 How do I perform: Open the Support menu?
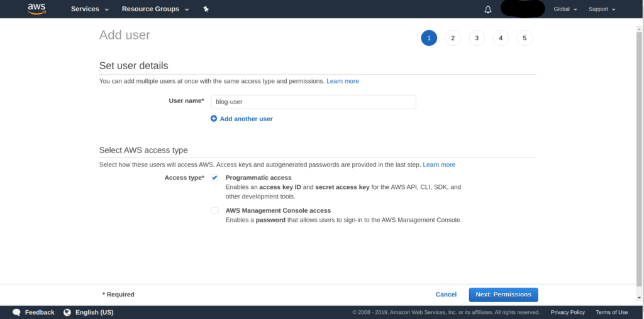pyautogui.click(x=602, y=9)
